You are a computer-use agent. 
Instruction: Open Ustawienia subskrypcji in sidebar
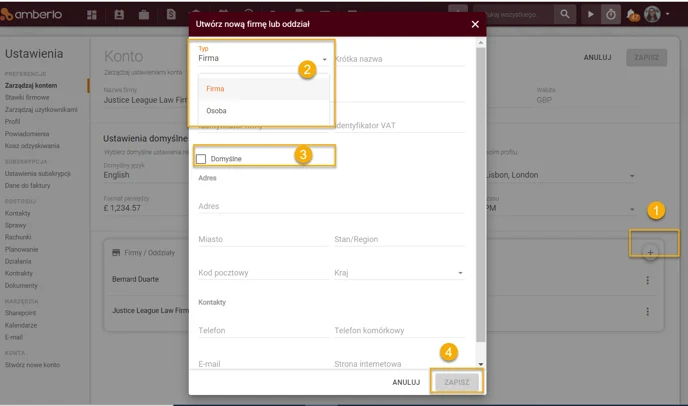point(38,173)
